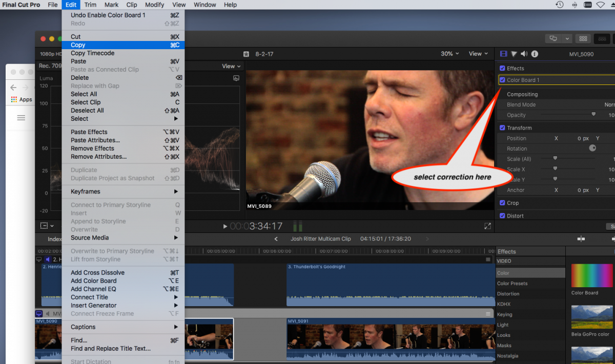Choose Paste Attributes from the Edit menu
615x364 pixels.
pyautogui.click(x=95, y=140)
